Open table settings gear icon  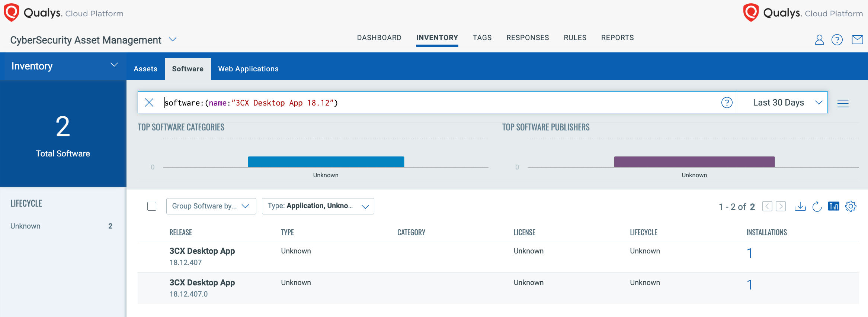coord(851,206)
